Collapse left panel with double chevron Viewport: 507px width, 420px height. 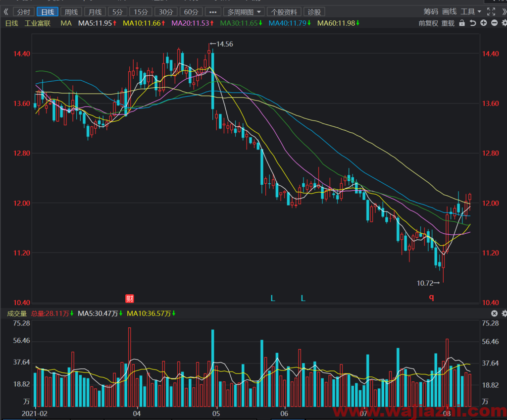click(6, 12)
